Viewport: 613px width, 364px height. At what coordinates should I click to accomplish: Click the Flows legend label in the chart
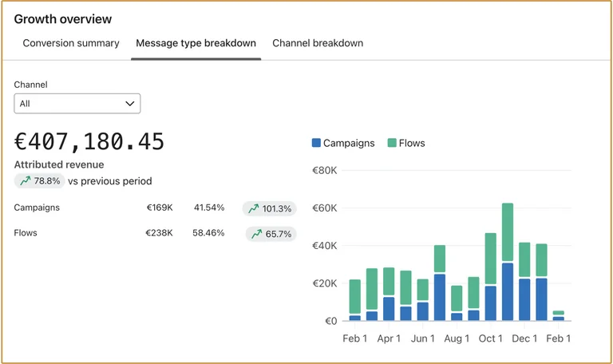click(412, 143)
